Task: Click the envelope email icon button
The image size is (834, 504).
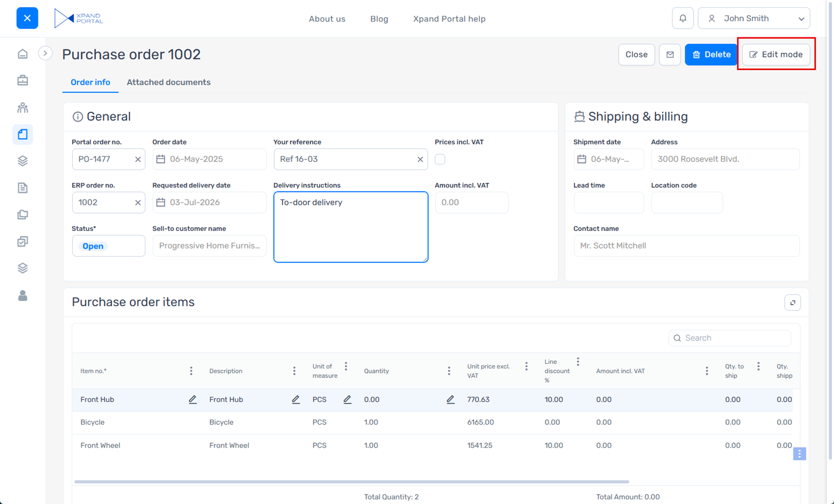Action: click(669, 55)
